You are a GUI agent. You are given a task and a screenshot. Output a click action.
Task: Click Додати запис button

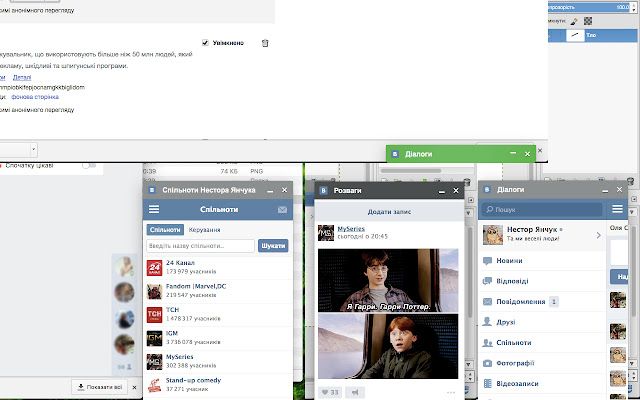click(x=389, y=212)
